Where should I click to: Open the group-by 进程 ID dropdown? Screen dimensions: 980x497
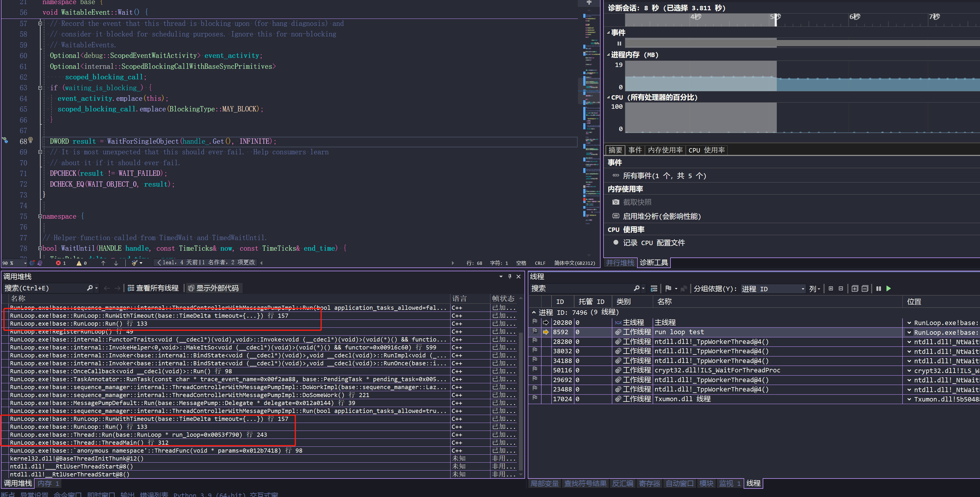point(773,289)
